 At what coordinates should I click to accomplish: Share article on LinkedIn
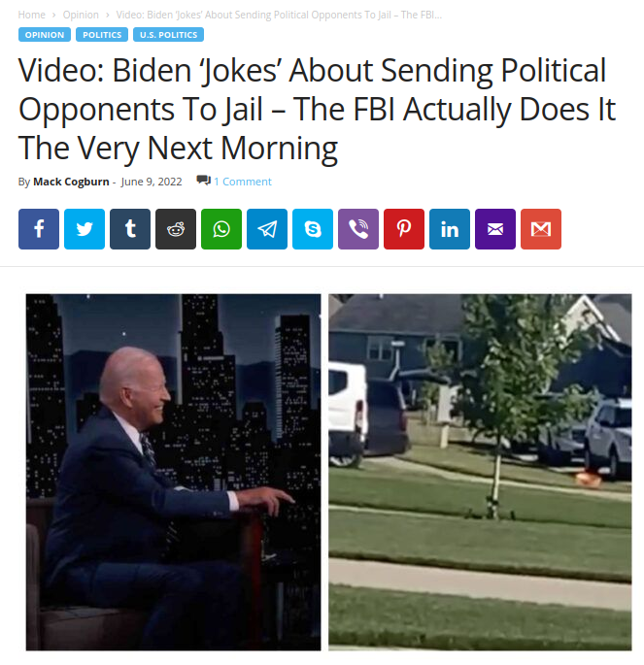click(450, 229)
